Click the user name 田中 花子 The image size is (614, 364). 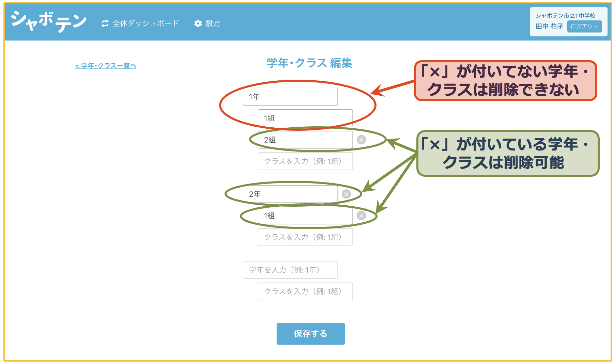coord(549,27)
